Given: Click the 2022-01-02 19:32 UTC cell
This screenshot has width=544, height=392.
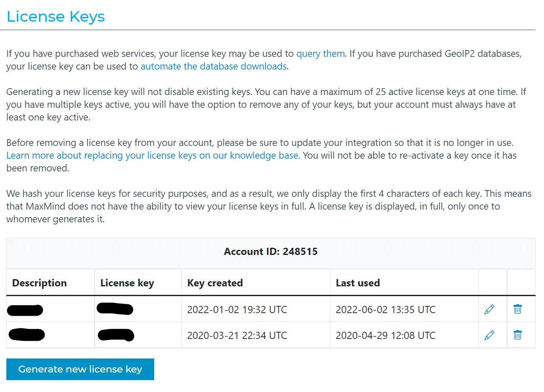Looking at the screenshot, I should 237,310.
